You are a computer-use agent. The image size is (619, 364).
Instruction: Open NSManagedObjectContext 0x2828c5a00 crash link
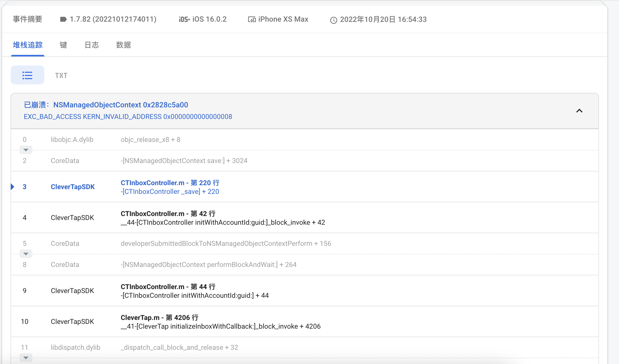120,105
